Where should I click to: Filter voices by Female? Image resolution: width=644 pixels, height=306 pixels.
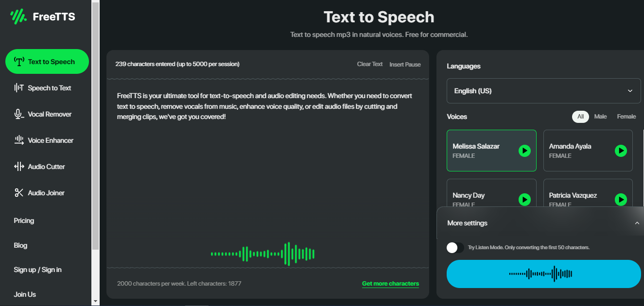pos(626,117)
